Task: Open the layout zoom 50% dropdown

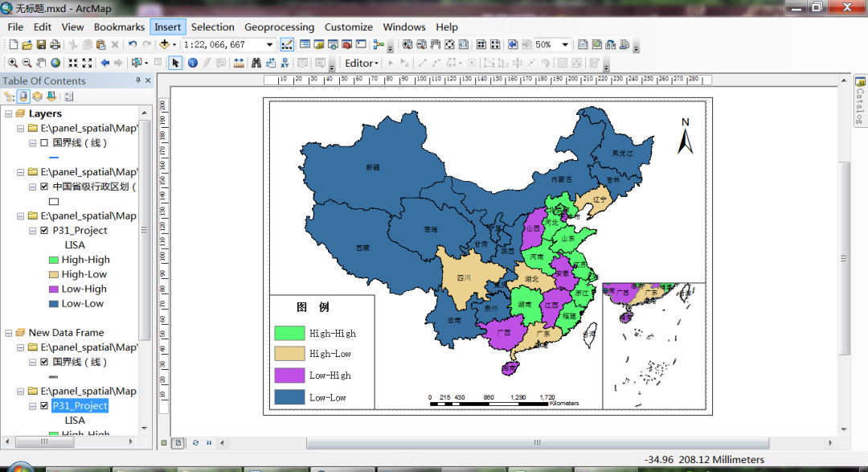Action: pyautogui.click(x=565, y=45)
